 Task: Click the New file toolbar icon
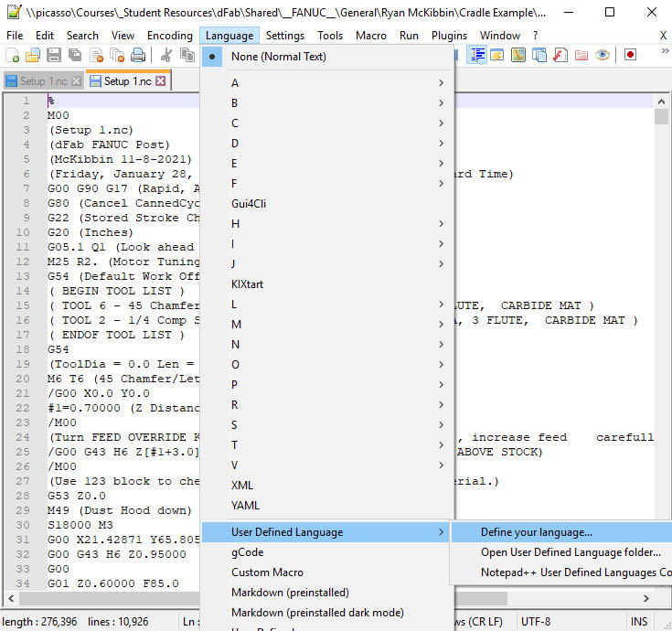12,55
